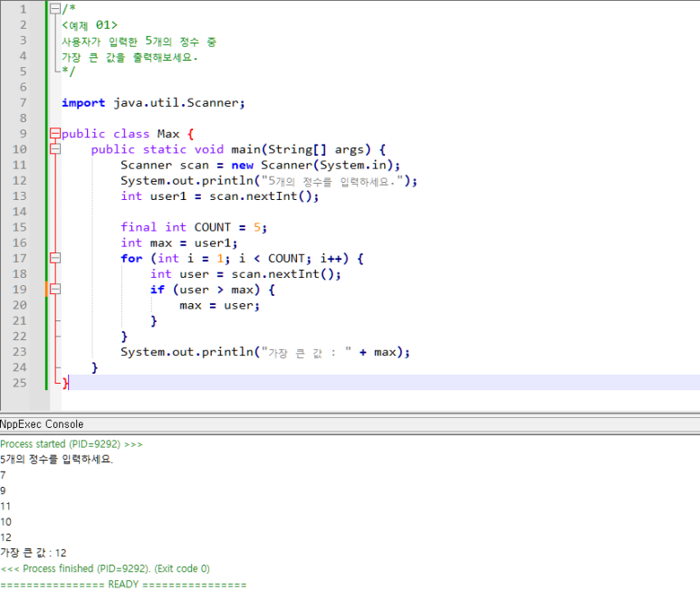Collapse the comment block fold at line 1
700x609 pixels.
[55, 8]
